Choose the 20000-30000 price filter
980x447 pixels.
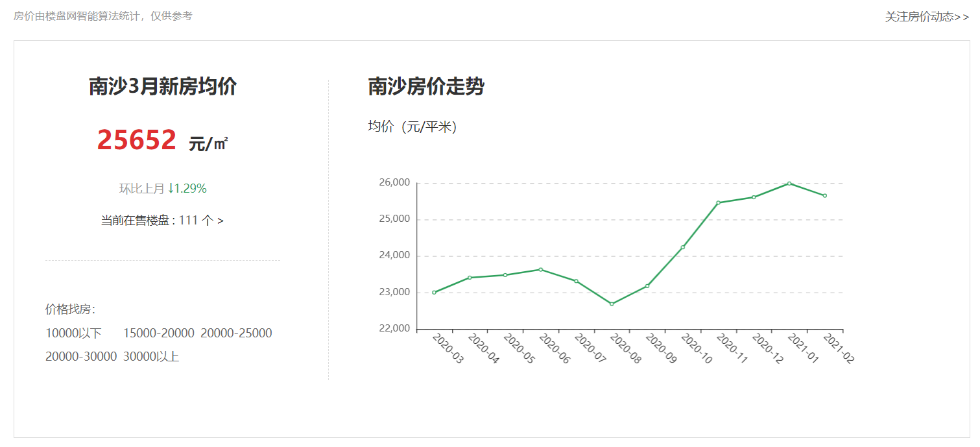pos(81,356)
